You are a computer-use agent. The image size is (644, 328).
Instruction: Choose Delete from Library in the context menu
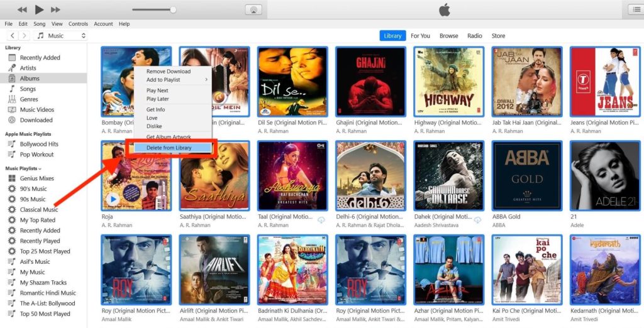click(169, 148)
